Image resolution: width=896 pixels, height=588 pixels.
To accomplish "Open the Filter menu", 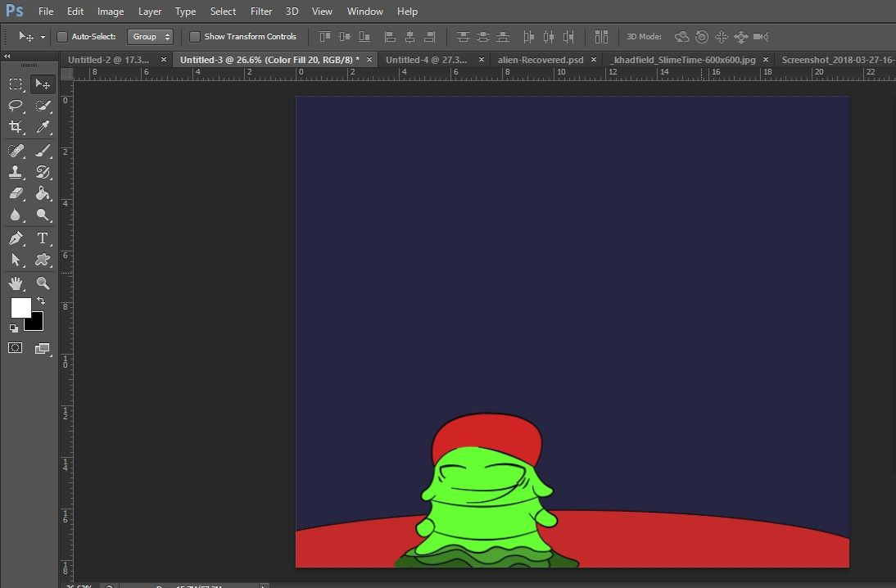I will click(261, 11).
